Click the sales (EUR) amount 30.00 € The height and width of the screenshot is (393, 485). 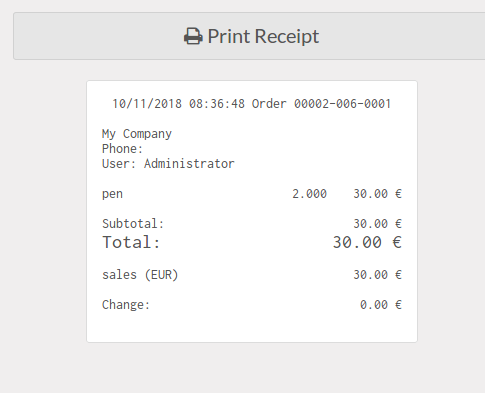[x=377, y=275]
